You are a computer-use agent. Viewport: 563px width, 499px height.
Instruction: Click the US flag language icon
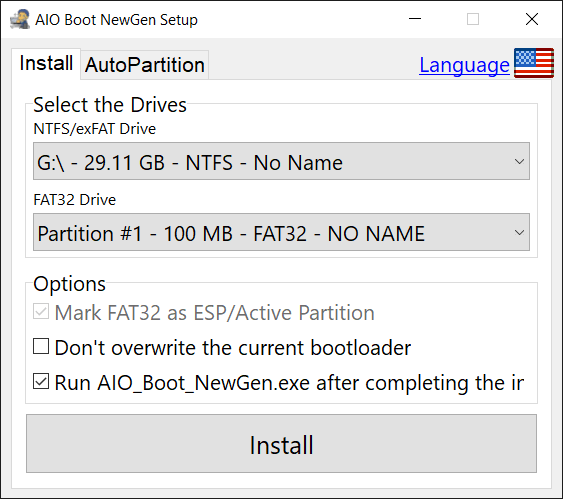coord(534,63)
